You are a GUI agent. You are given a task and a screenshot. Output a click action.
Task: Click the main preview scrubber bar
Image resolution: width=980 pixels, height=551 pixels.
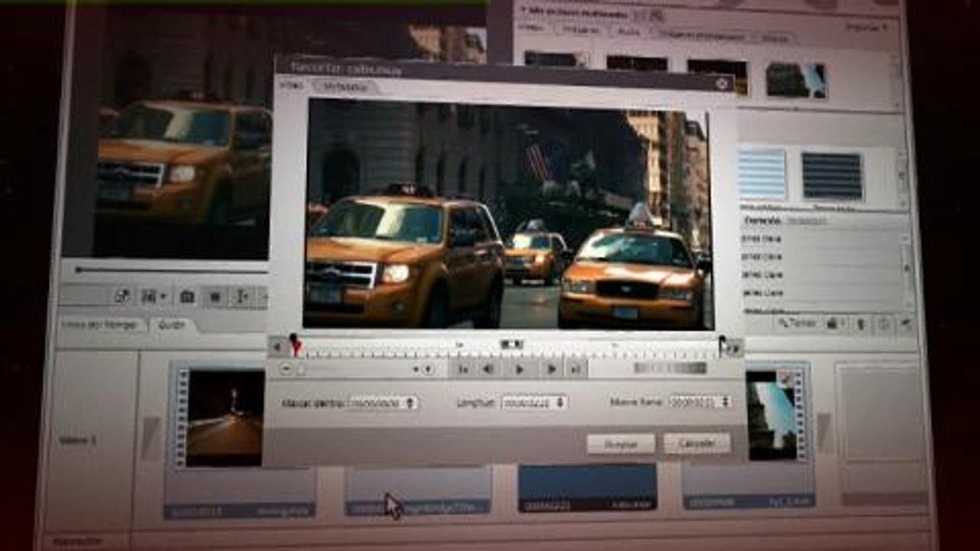[x=172, y=270]
